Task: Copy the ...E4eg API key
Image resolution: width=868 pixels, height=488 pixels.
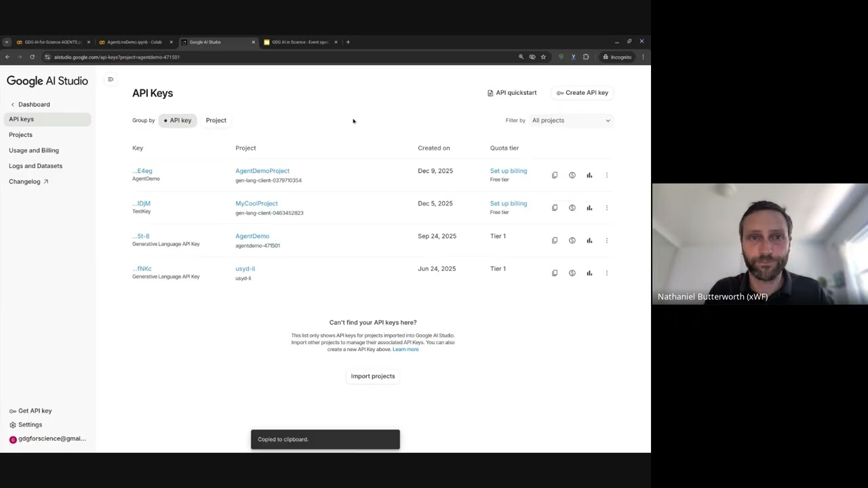Action: point(555,176)
